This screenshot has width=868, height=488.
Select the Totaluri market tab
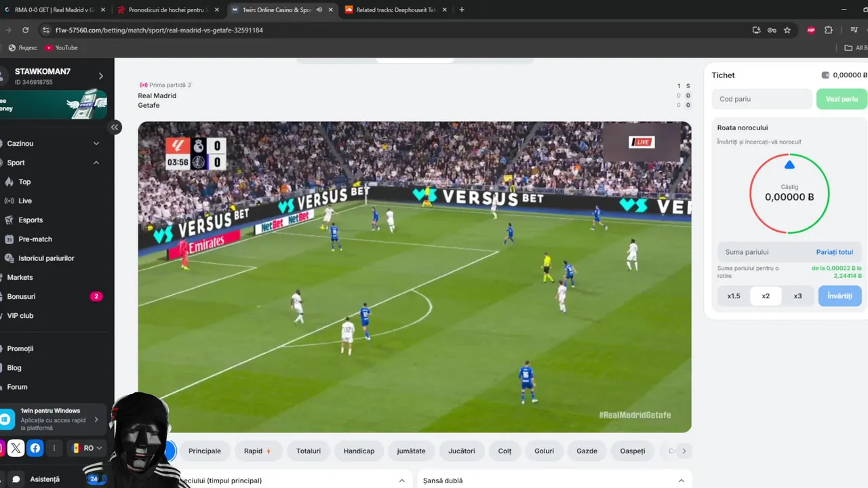[309, 451]
